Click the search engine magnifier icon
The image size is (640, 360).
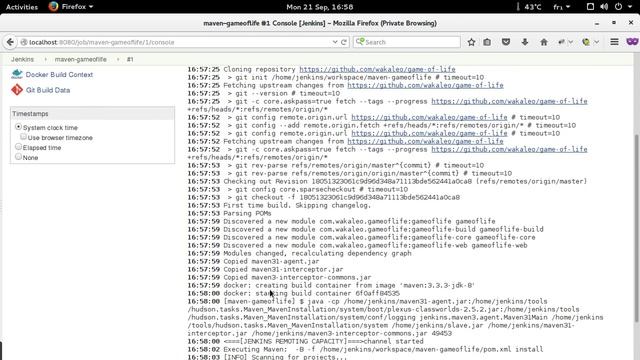coord(360,42)
